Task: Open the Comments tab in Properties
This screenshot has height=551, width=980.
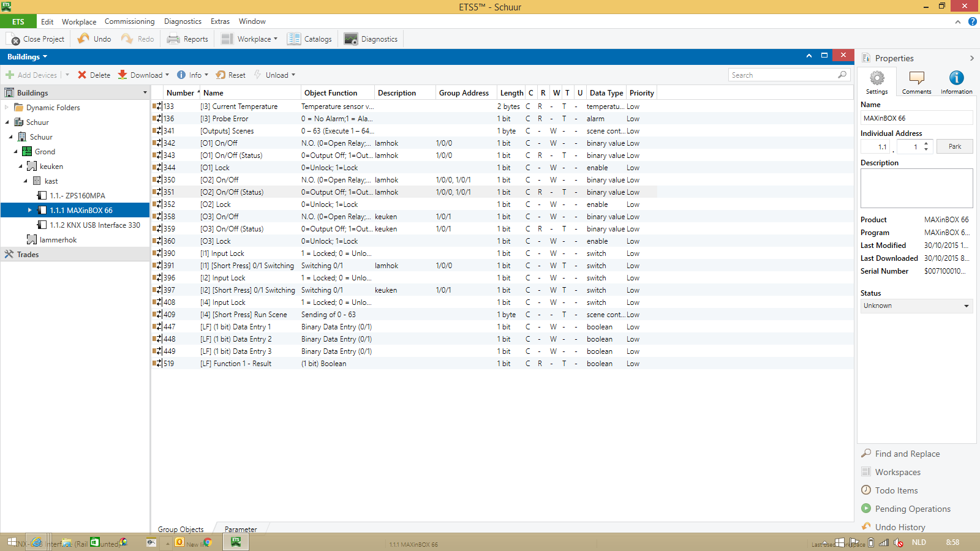Action: [x=916, y=82]
